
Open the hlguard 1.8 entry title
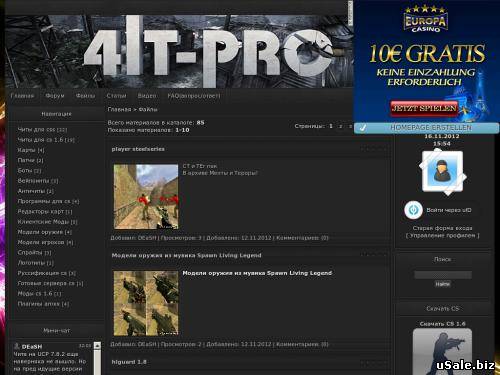pyautogui.click(x=129, y=362)
